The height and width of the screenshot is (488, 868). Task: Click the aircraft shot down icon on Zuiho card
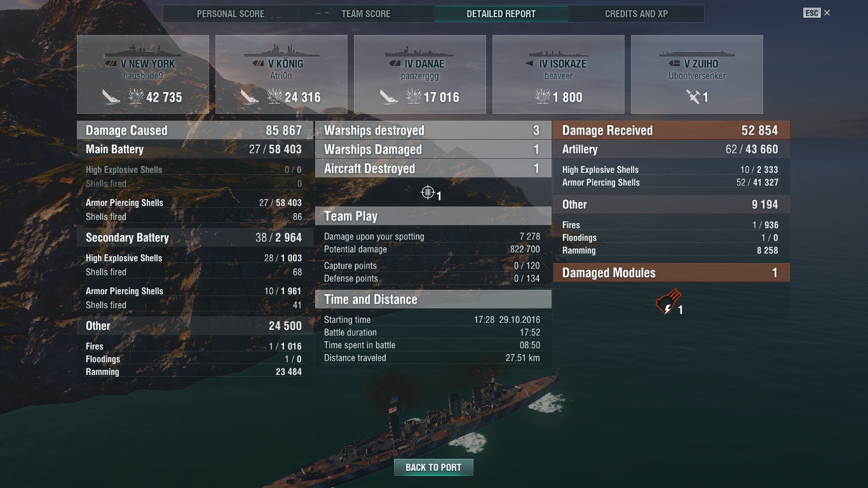pos(693,97)
